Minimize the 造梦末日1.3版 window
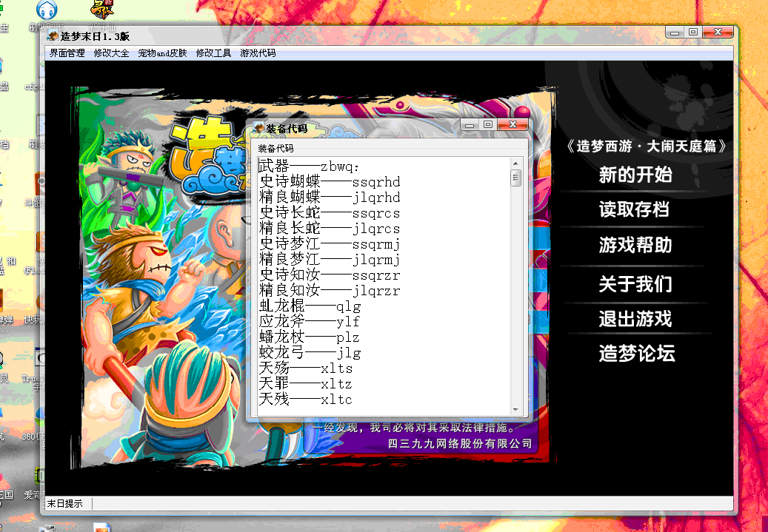The image size is (768, 532). tap(675, 33)
